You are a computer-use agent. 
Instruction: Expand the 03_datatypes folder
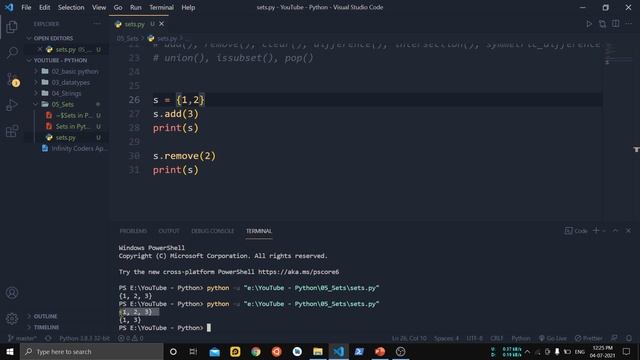pos(70,82)
